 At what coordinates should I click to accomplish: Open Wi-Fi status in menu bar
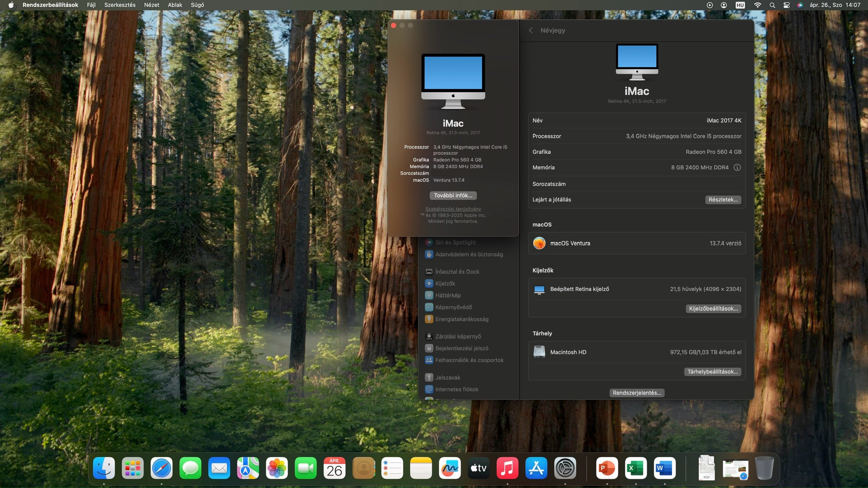pos(757,5)
